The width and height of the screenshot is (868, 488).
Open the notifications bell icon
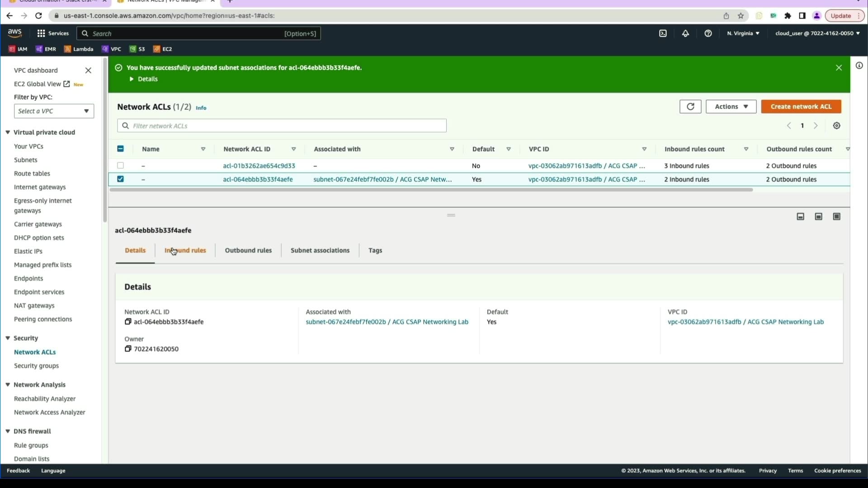pos(685,33)
